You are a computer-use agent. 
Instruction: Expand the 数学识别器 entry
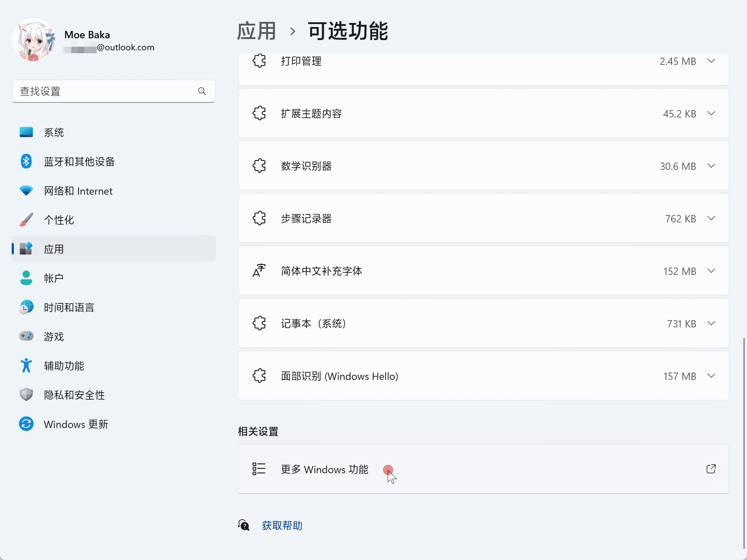click(711, 166)
